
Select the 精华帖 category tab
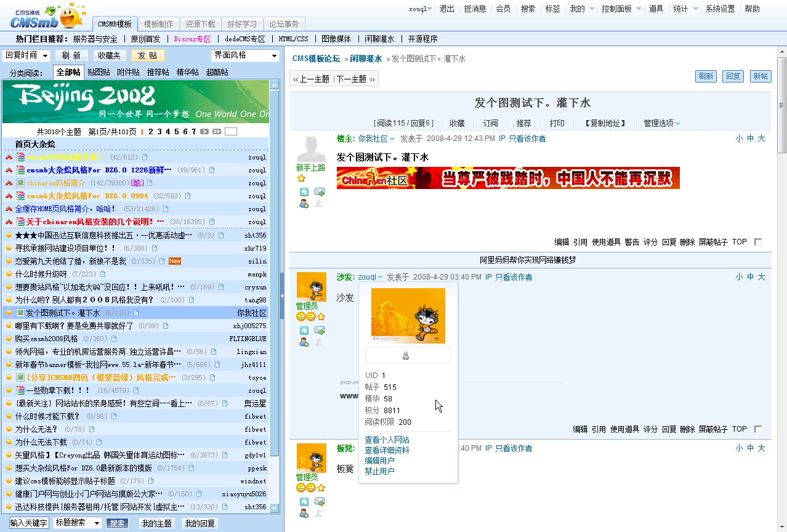[x=188, y=72]
